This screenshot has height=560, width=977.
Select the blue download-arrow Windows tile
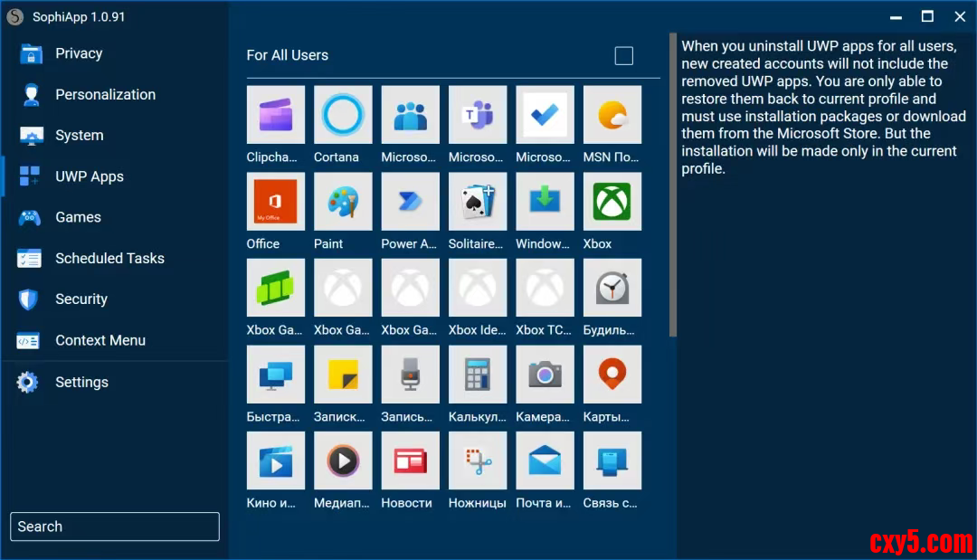point(545,201)
